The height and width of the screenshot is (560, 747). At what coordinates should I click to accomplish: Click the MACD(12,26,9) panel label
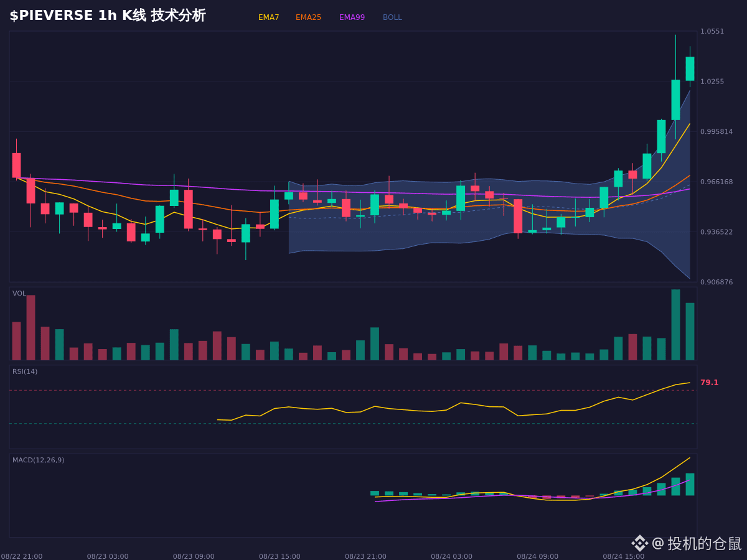[x=38, y=460]
